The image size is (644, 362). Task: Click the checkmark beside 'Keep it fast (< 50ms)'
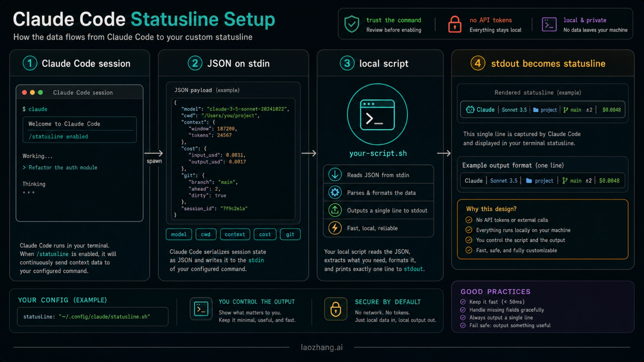(x=463, y=302)
